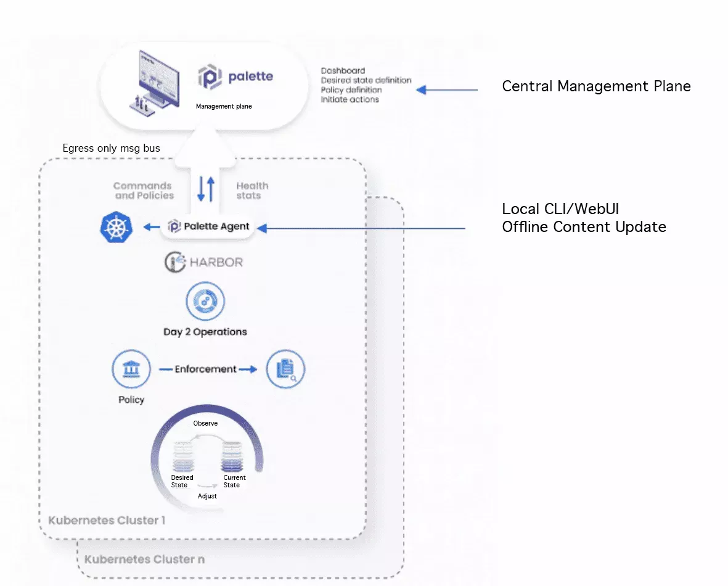728x586 pixels.
Task: Toggle the Commands and Policies downward arrow
Action: click(202, 189)
